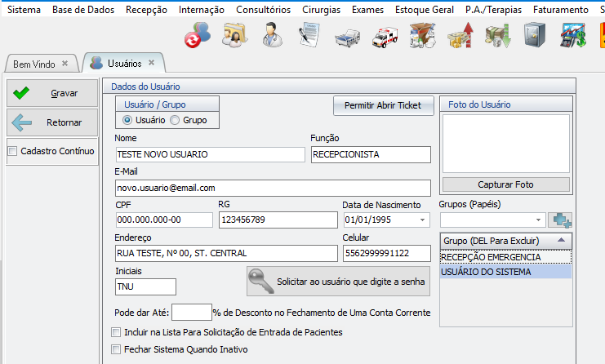Open the hospital bed toolbar icon

tap(347, 36)
